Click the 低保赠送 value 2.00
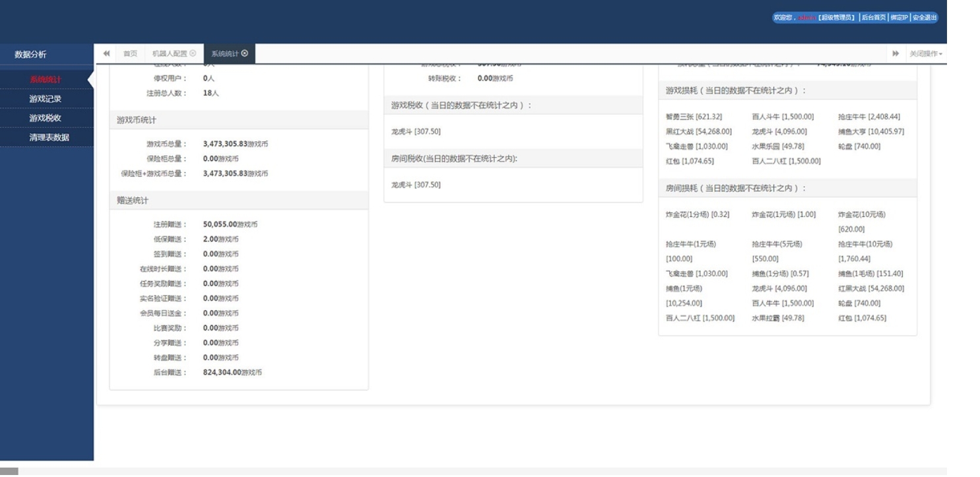This screenshot has width=980, height=477. pos(211,239)
